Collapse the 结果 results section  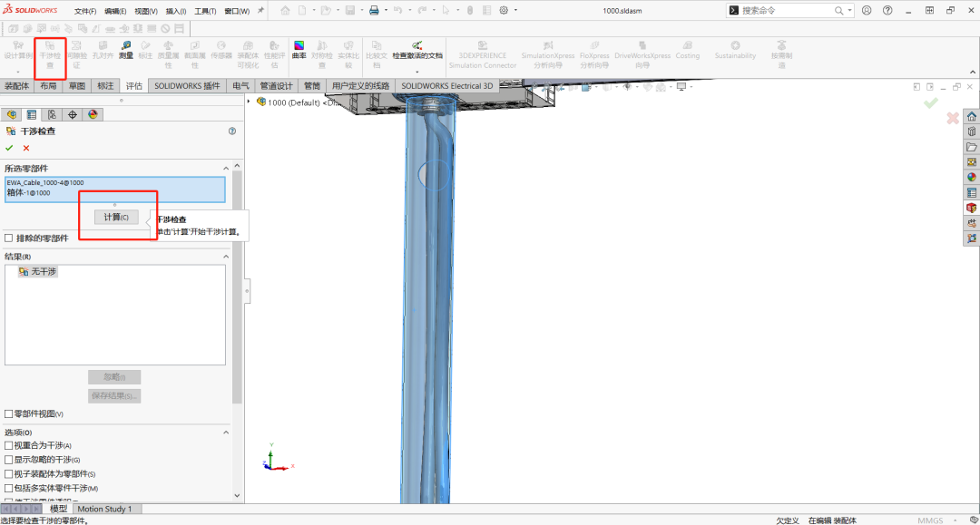click(x=226, y=257)
